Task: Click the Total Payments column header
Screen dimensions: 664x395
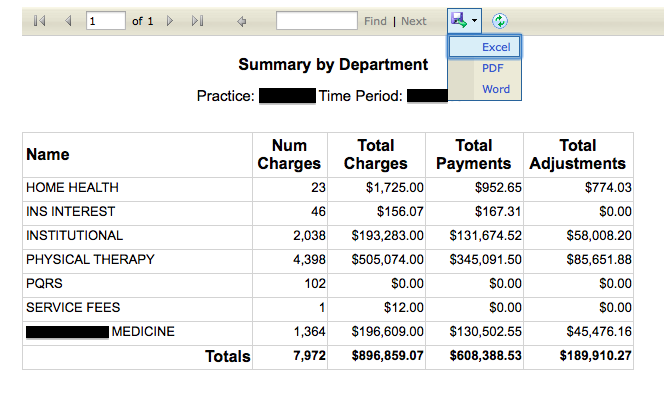Action: click(473, 155)
